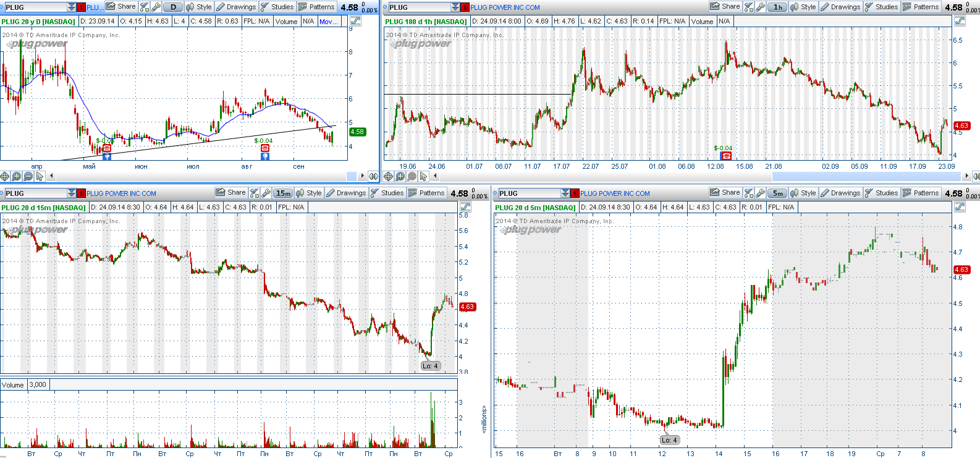Click Share in the daily chart toolbar
Image resolution: width=980 pixels, height=458 pixels.
point(120,7)
